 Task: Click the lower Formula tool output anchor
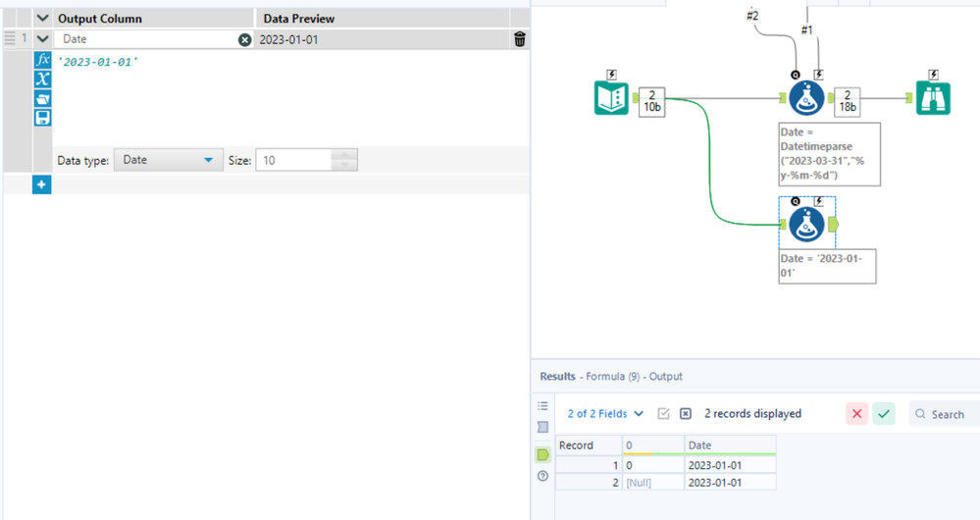click(x=833, y=225)
